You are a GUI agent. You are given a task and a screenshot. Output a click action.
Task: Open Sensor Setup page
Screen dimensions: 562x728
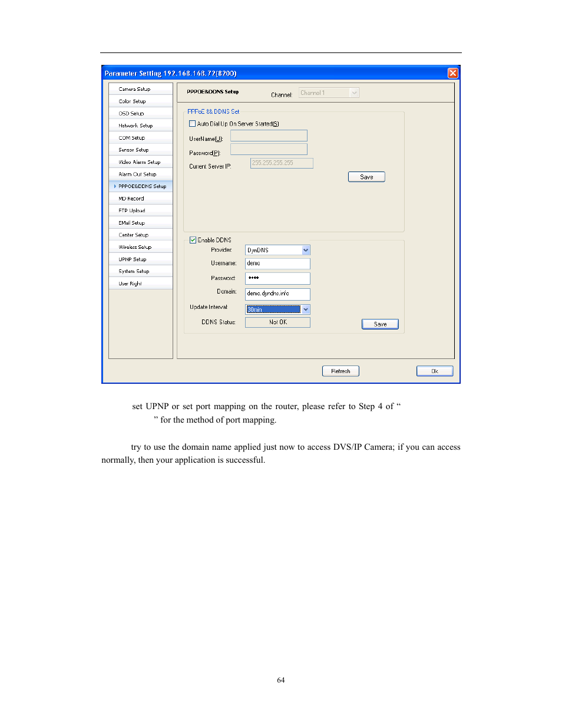(141, 150)
